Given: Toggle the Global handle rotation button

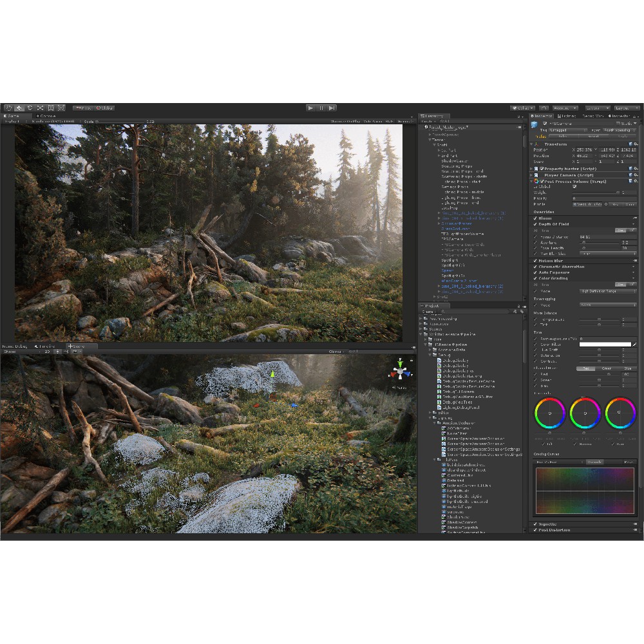Looking at the screenshot, I should (x=105, y=108).
